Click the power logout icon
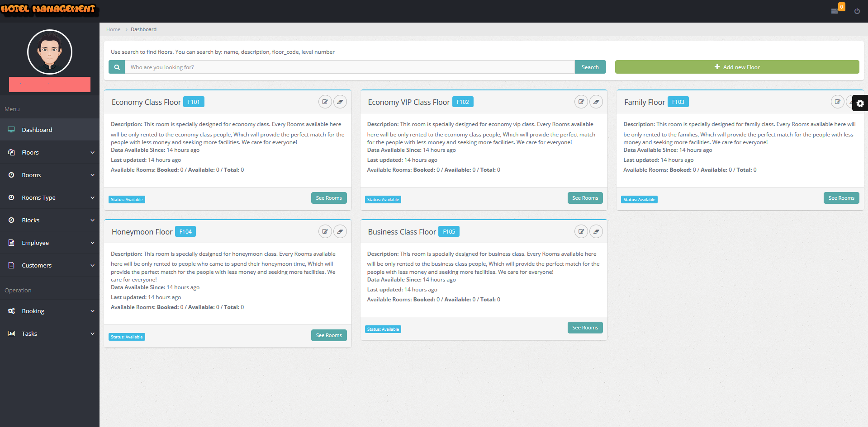Screen dimensions: 868x427 pyautogui.click(x=857, y=11)
